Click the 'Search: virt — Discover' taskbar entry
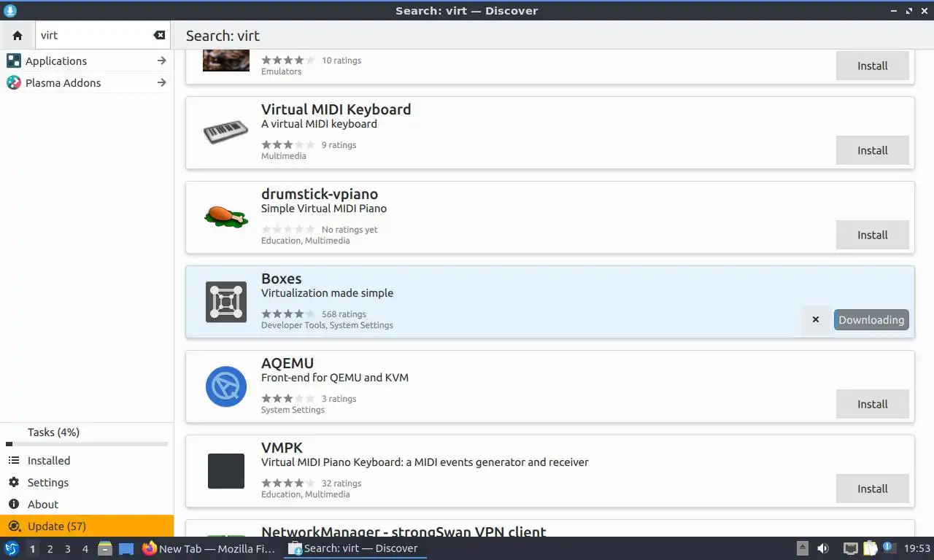 click(x=355, y=548)
